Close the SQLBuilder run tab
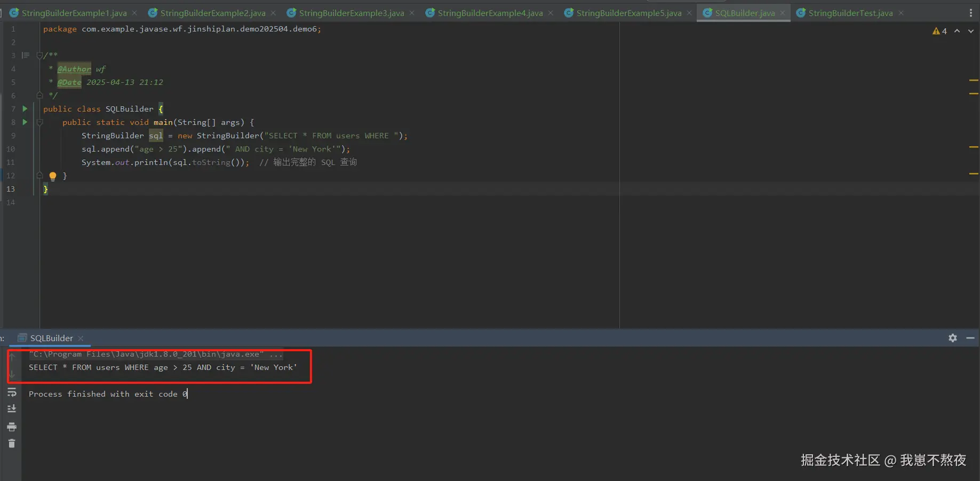Image resolution: width=980 pixels, height=481 pixels. pos(81,338)
